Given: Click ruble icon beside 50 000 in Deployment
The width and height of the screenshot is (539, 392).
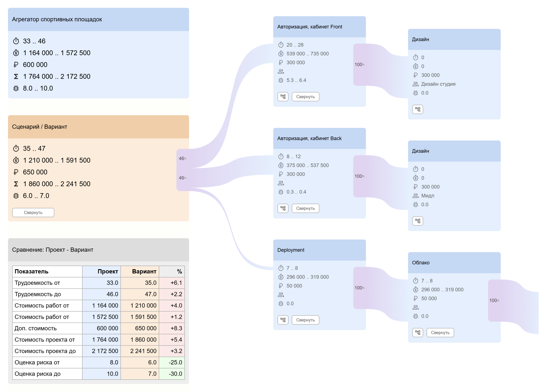Looking at the screenshot, I should (x=281, y=286).
